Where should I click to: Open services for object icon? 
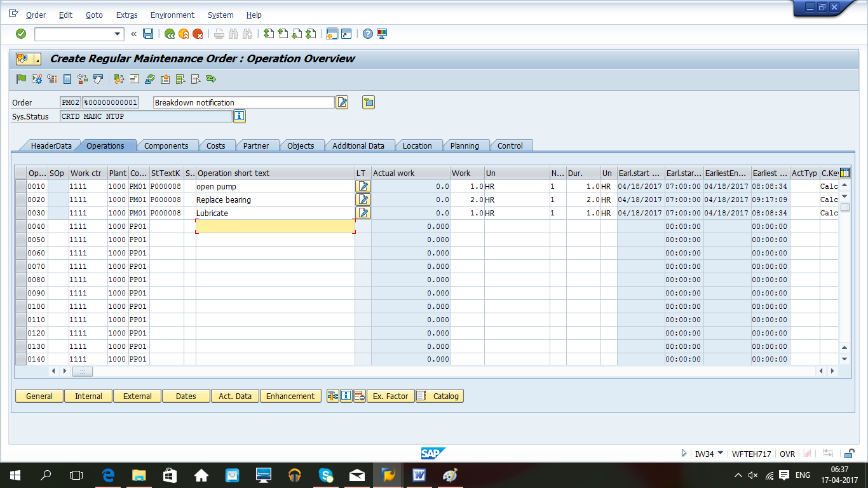click(x=24, y=59)
